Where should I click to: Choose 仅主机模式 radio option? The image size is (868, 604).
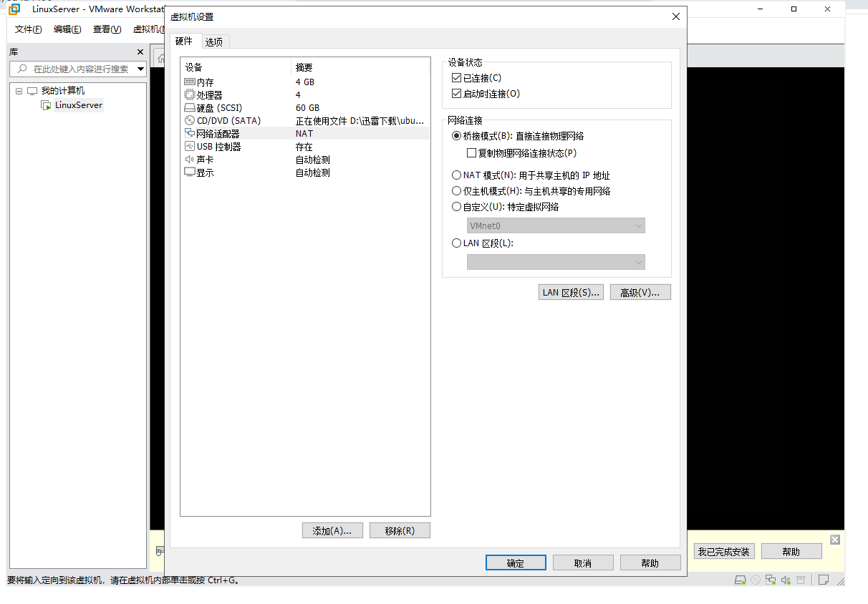pos(456,191)
